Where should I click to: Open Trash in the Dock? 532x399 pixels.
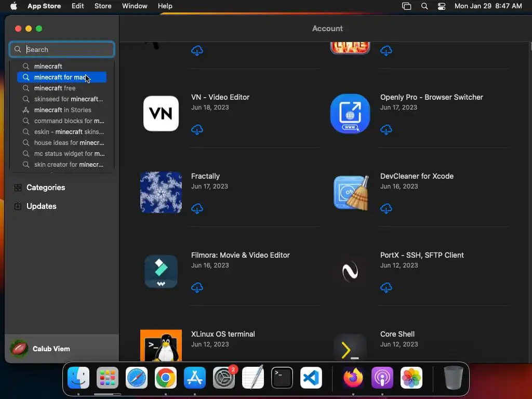454,378
